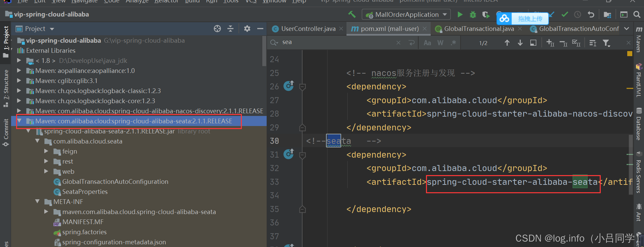Hide Project panel with minus icon
The width and height of the screenshot is (644, 247).
(260, 29)
